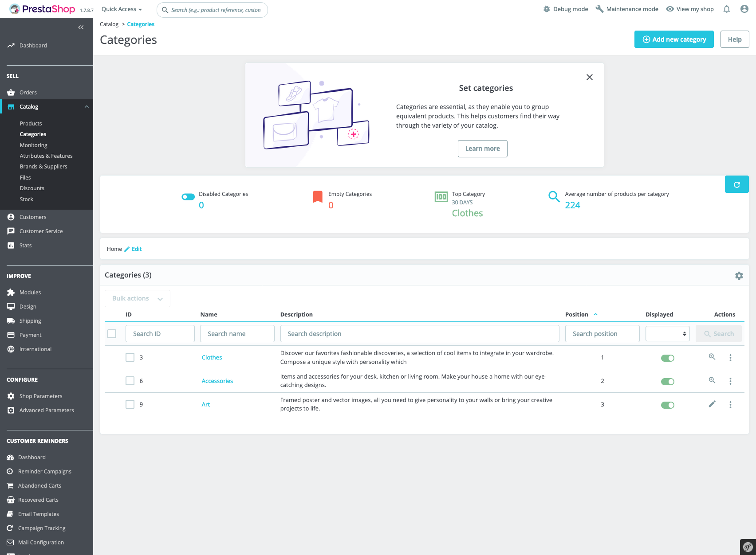
Task: Click the Shipping truck icon in sidebar
Action: [x=11, y=320]
